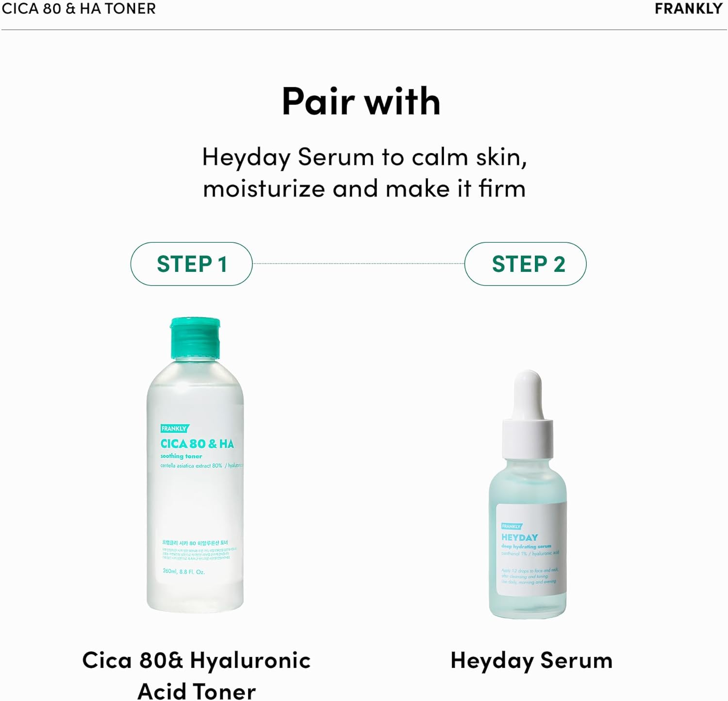Click the STEP 2 pill label

click(x=526, y=264)
